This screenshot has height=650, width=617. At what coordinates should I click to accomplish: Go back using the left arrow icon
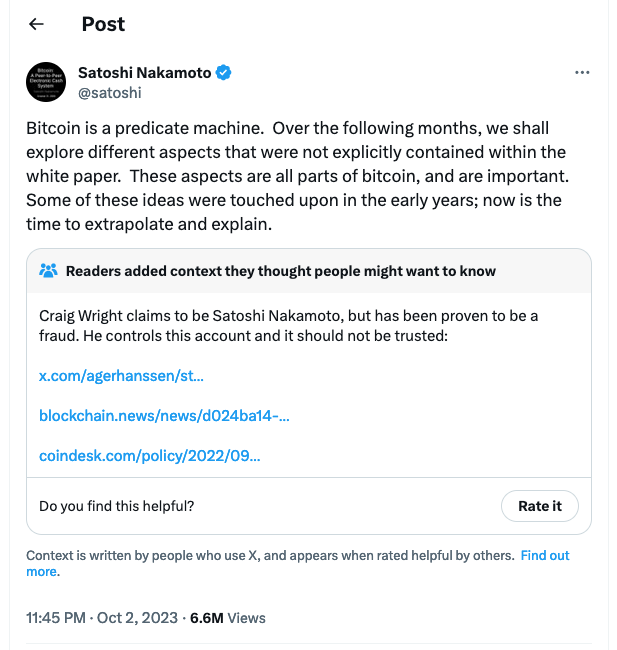point(36,24)
